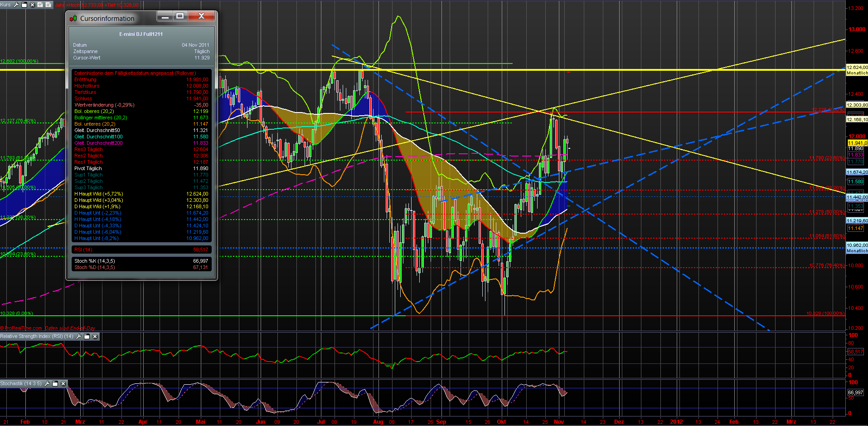Image resolution: width=868 pixels, height=426 pixels.
Task: Select the Nov label on the time axis
Action: click(559, 421)
